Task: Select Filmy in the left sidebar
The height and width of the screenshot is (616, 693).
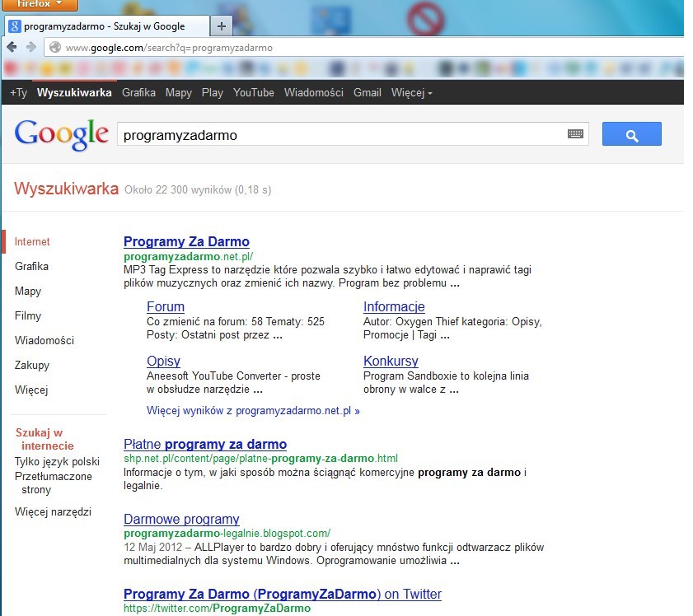Action: click(28, 315)
